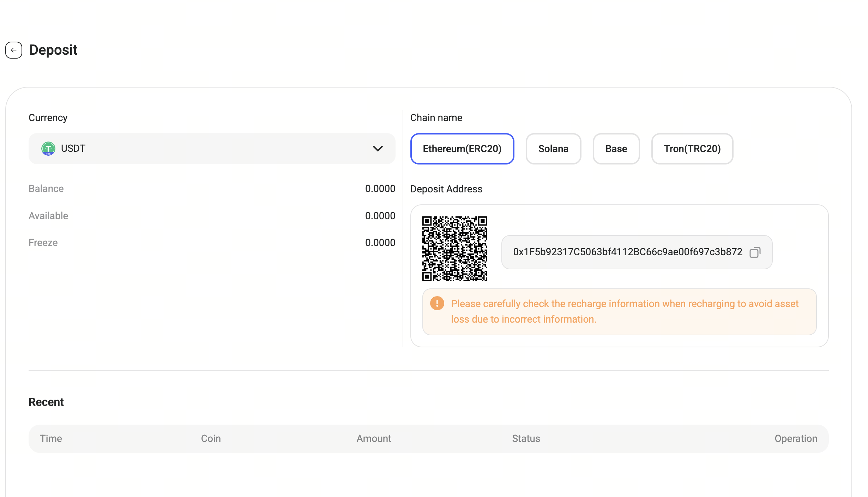
Task: Click the deposit address QR code
Action: coord(454,249)
